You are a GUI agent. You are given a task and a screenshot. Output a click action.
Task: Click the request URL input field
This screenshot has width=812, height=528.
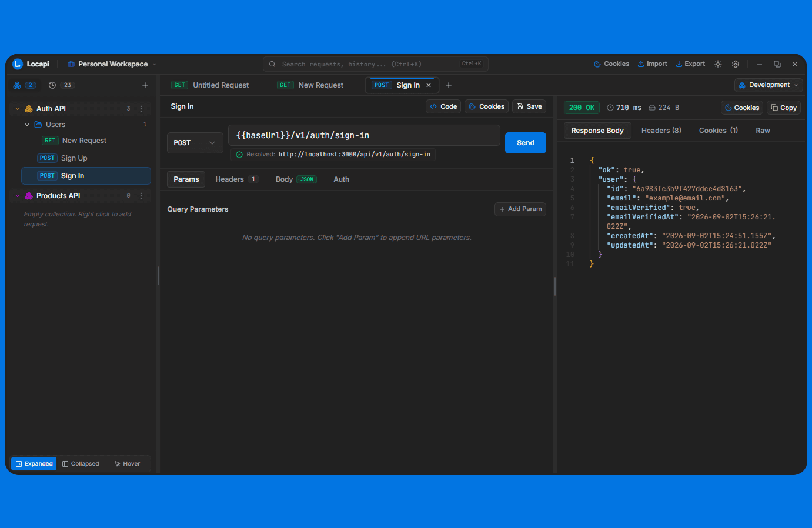click(364, 135)
